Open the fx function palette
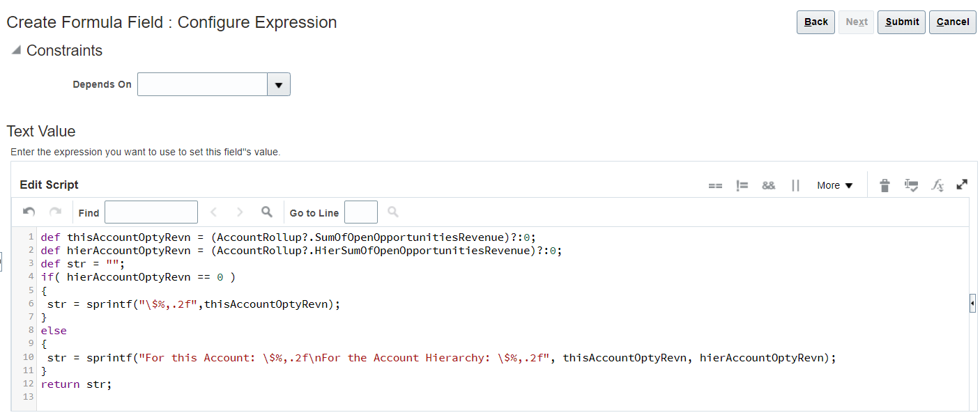The height and width of the screenshot is (415, 980). pos(937,185)
